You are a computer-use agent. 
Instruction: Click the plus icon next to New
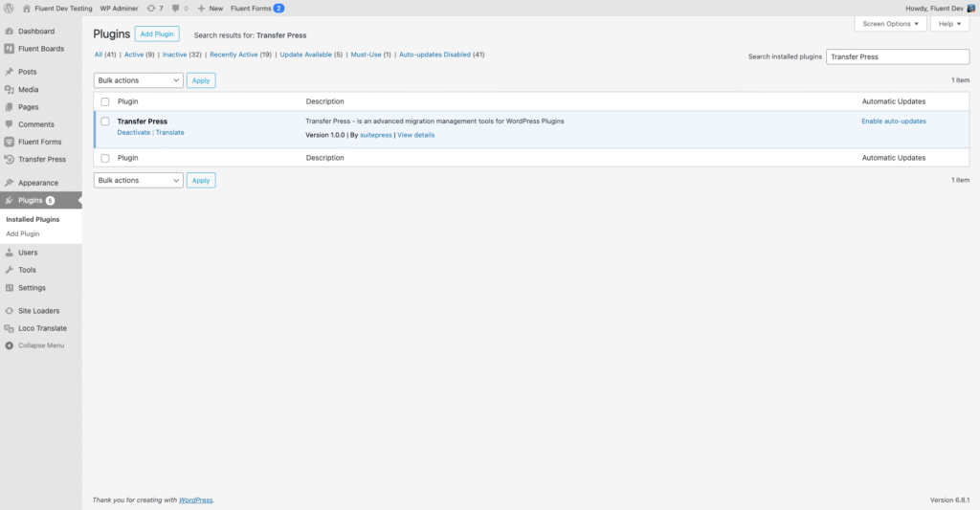click(201, 8)
